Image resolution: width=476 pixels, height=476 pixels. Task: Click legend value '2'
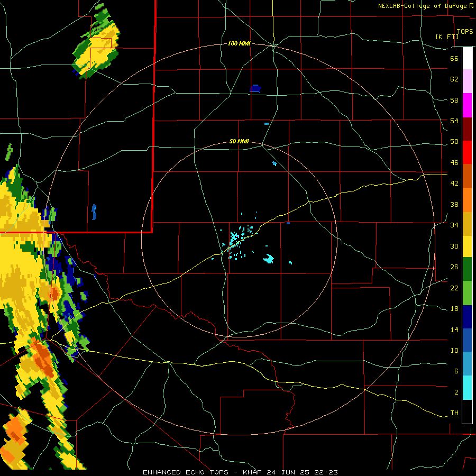click(x=456, y=392)
